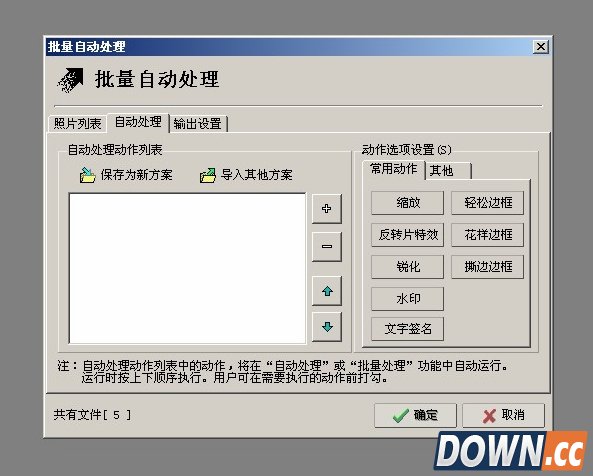The height and width of the screenshot is (476, 593).
Task: Click inside the empty action list box
Action: pos(187,268)
